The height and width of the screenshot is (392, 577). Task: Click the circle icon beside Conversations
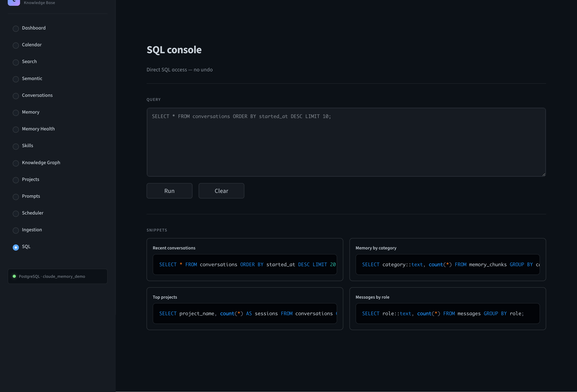pyautogui.click(x=16, y=96)
